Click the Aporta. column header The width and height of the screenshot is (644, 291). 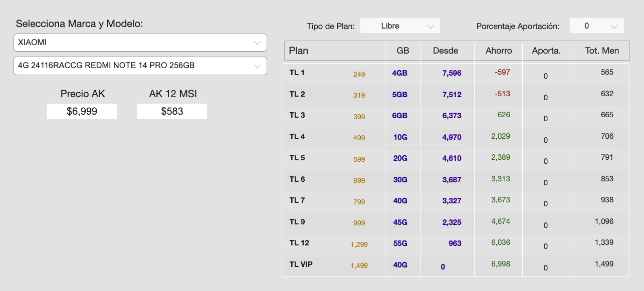click(547, 51)
